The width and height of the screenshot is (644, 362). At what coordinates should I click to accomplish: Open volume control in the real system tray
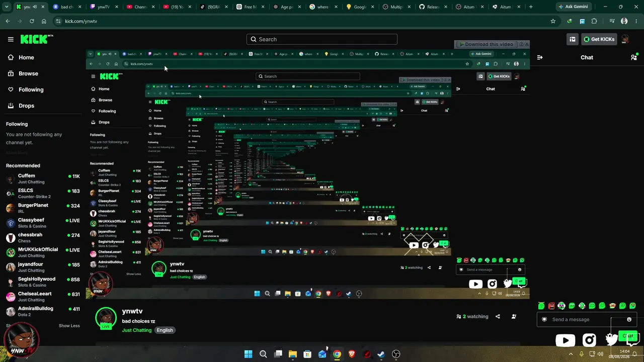(600, 354)
